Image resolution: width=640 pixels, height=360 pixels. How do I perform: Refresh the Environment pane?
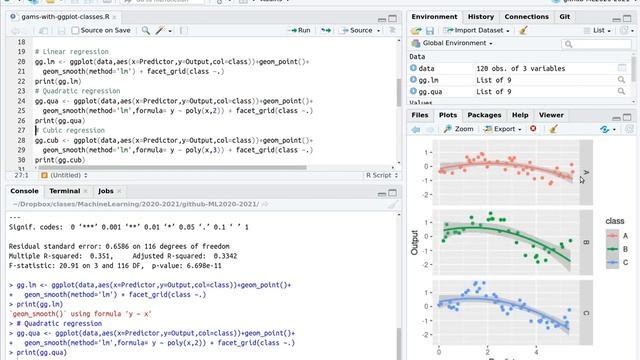pyautogui.click(x=624, y=30)
